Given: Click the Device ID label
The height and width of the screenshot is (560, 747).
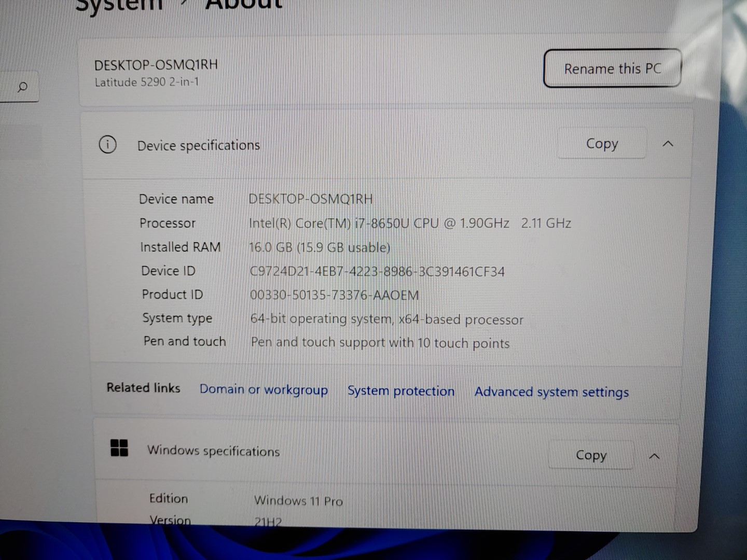Looking at the screenshot, I should click(169, 271).
